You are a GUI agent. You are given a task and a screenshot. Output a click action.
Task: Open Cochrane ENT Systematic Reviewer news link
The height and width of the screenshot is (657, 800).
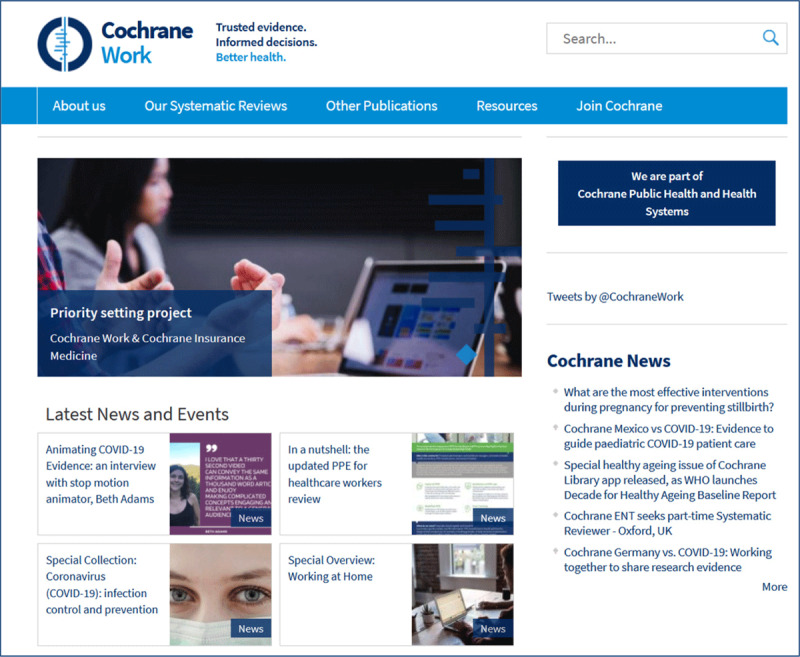pos(667,523)
